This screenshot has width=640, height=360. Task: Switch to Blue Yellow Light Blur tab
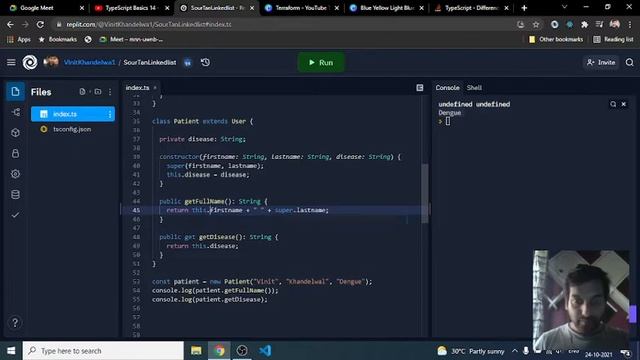pyautogui.click(x=387, y=8)
